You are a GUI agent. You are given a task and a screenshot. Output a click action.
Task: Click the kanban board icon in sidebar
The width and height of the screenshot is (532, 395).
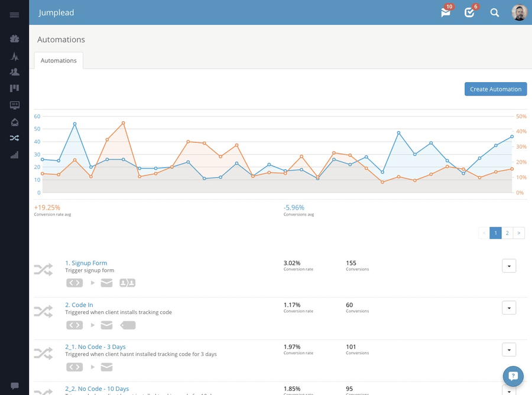coord(14,89)
